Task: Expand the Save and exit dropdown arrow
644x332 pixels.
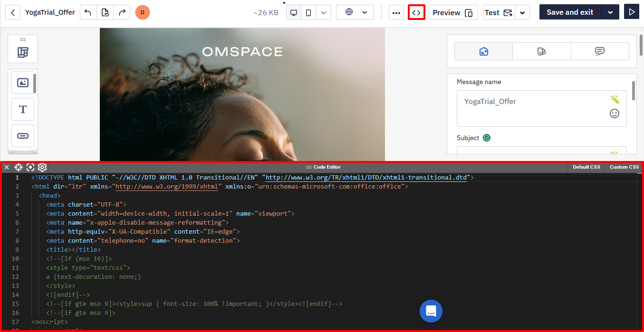Action: (x=610, y=12)
